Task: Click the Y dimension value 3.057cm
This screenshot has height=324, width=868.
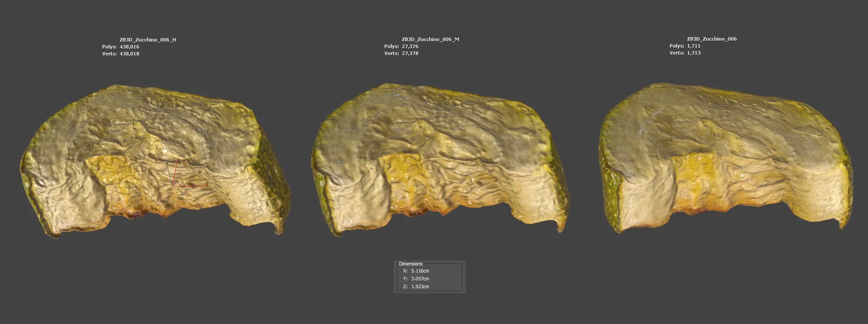Action: pos(420,279)
